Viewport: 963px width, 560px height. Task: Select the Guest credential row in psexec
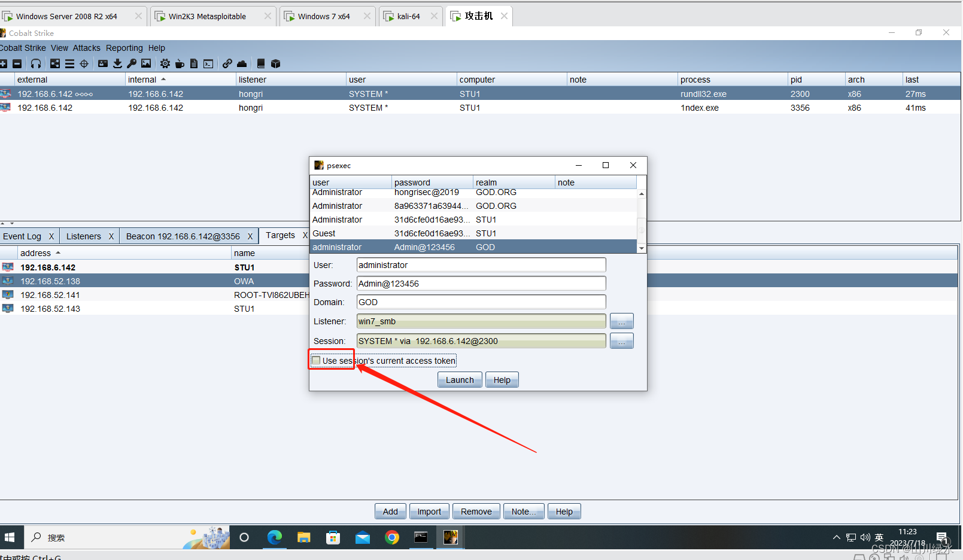473,233
